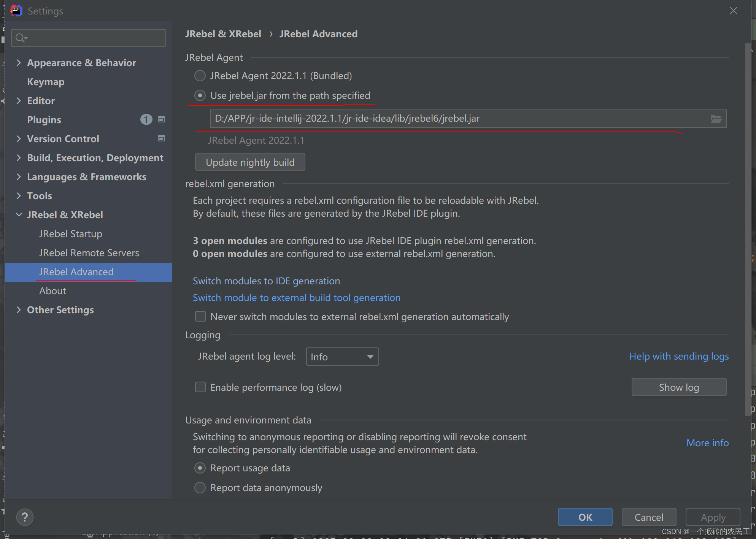Viewport: 756px width, 539px height.
Task: Expand Languages & Frameworks section
Action: coord(19,177)
